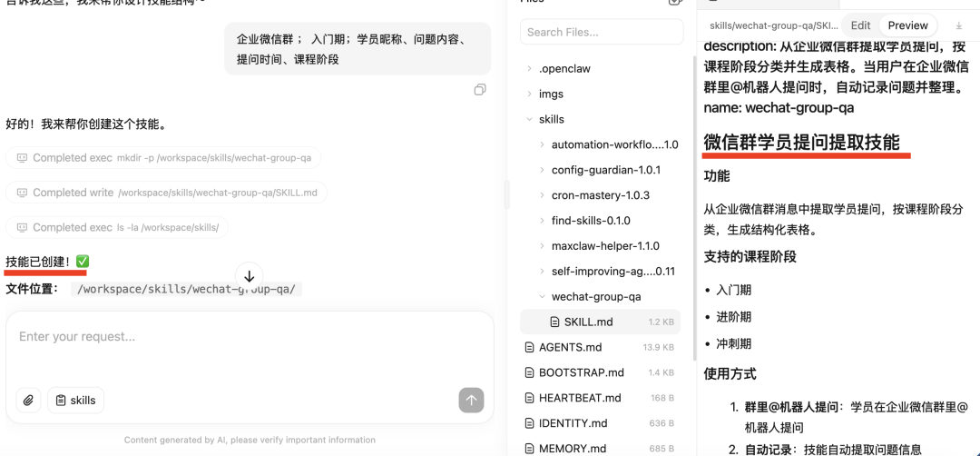Copy the user message with the copy icon
This screenshot has height=456, width=980.
coord(480,90)
